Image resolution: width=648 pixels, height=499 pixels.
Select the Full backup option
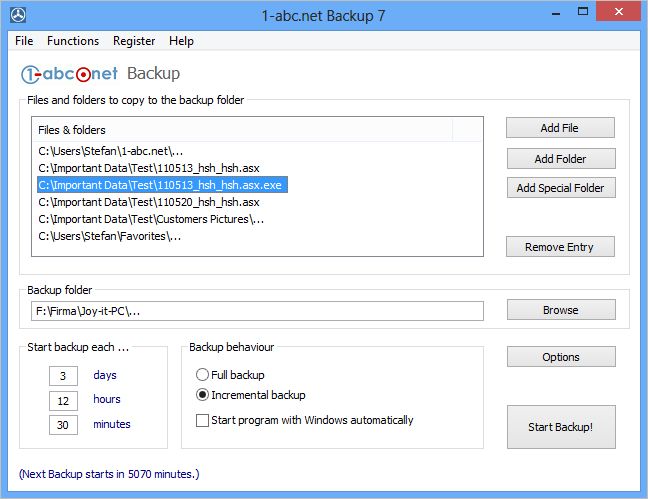204,375
